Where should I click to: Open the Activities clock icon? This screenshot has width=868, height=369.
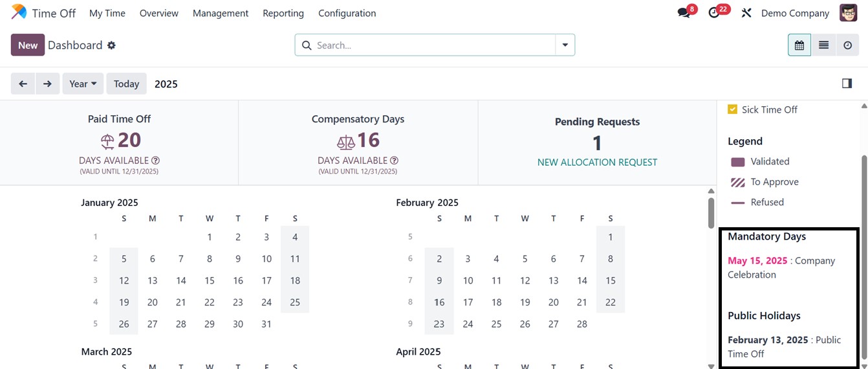[x=714, y=13]
